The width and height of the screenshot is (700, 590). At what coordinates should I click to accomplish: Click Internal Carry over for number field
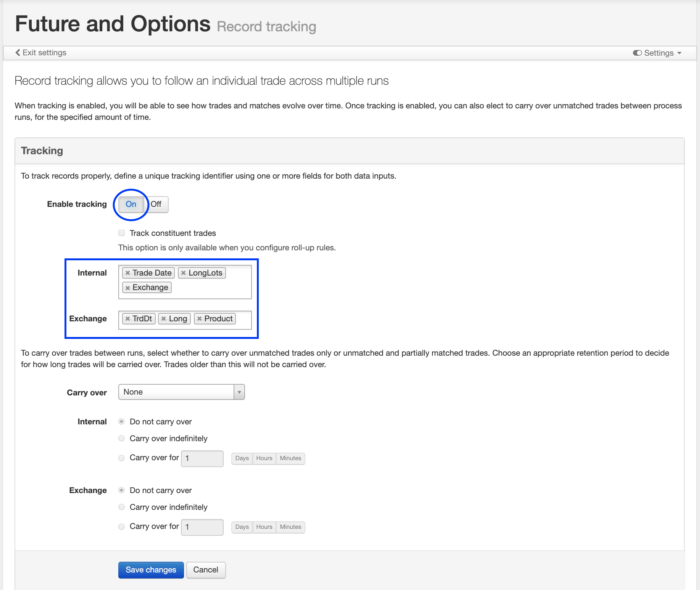pos(202,458)
